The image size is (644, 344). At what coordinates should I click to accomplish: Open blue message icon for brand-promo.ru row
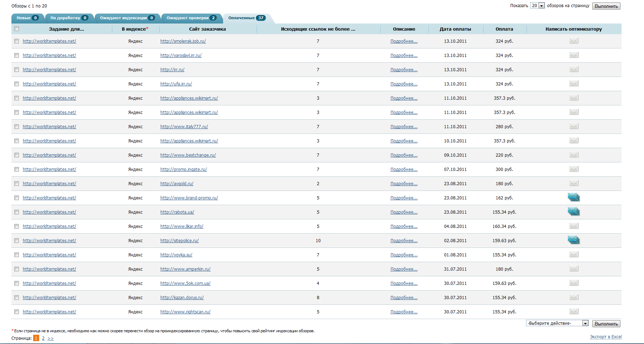pyautogui.click(x=573, y=197)
